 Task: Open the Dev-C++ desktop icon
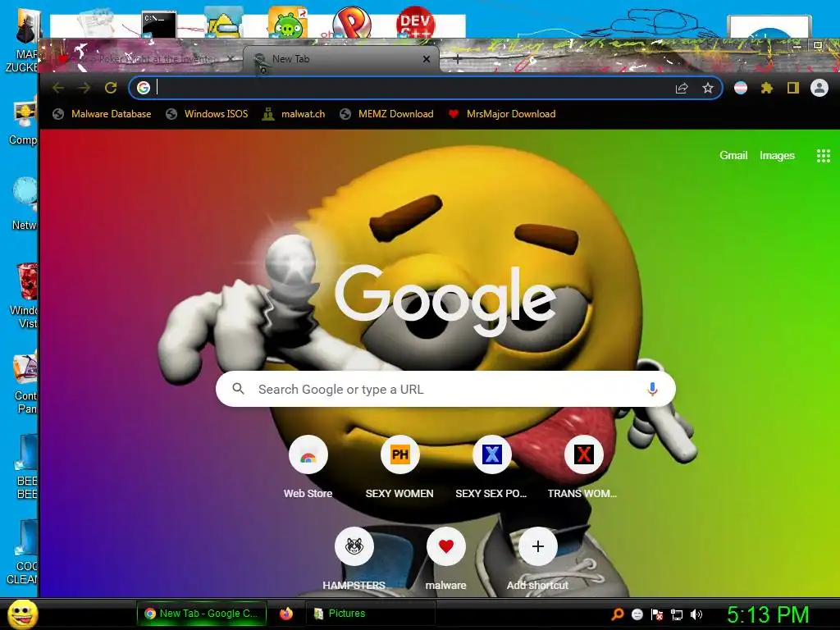point(415,22)
